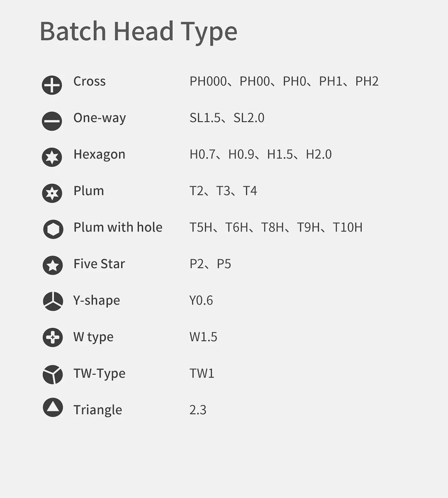Click the One-way slotted head icon
Image resolution: width=448 pixels, height=498 pixels.
click(52, 121)
